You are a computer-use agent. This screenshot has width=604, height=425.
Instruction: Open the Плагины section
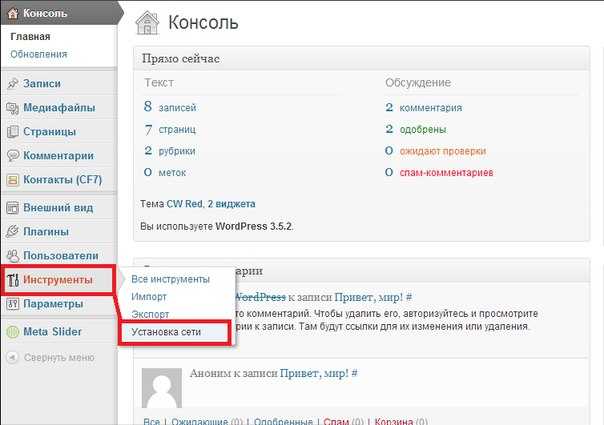point(46,232)
